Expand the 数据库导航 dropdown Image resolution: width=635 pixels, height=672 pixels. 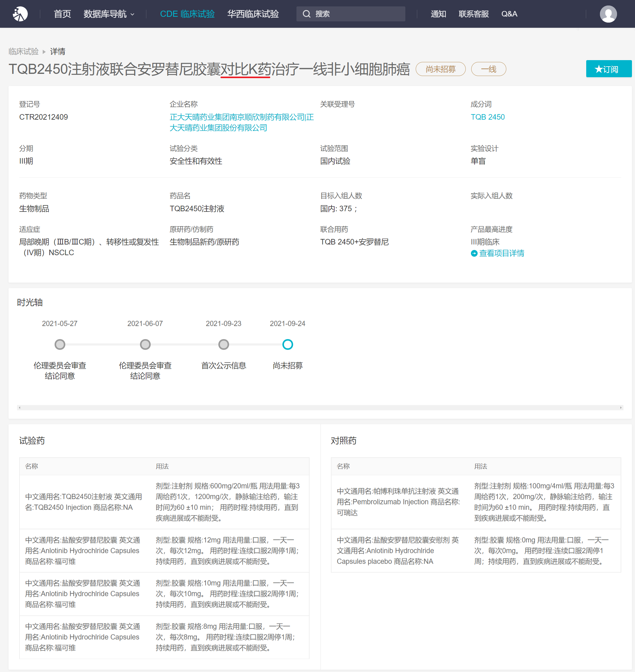pos(109,14)
